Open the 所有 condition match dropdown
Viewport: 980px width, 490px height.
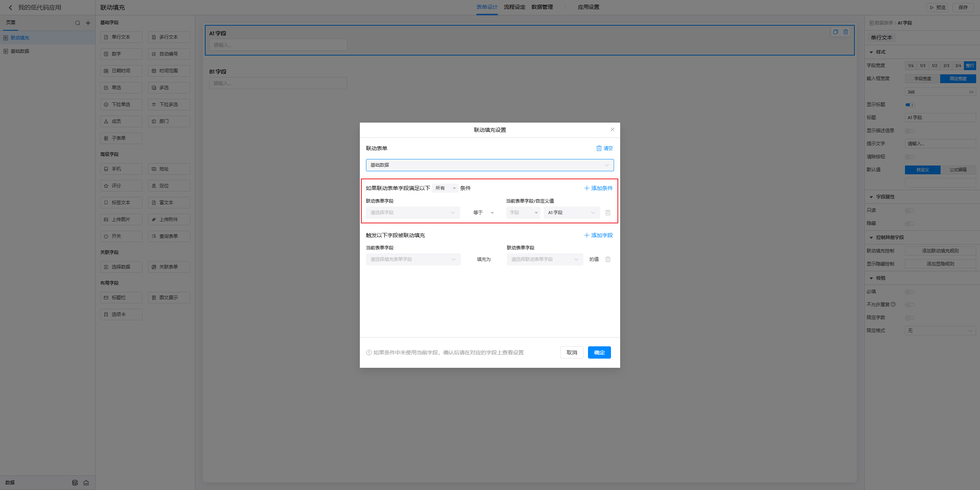(x=445, y=188)
